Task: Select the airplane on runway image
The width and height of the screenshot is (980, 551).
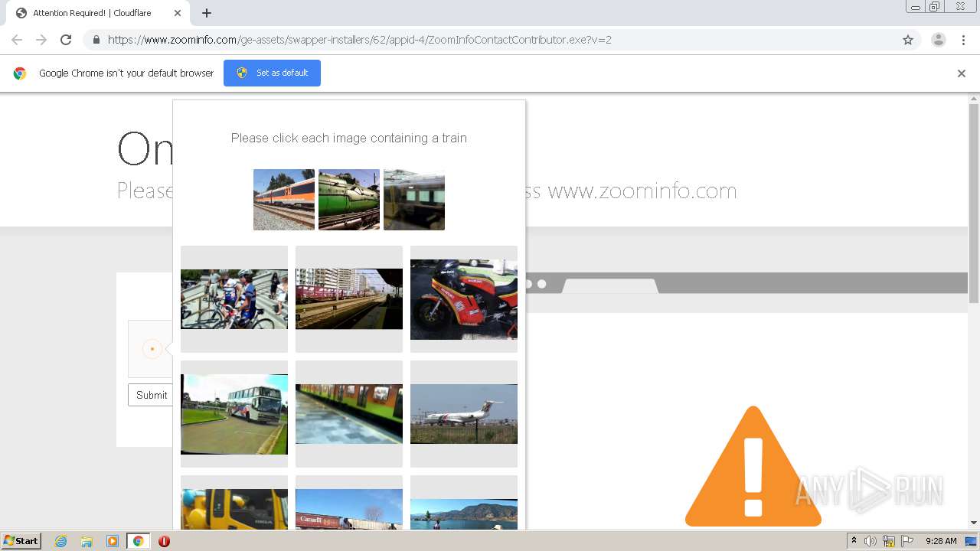Action: (464, 414)
